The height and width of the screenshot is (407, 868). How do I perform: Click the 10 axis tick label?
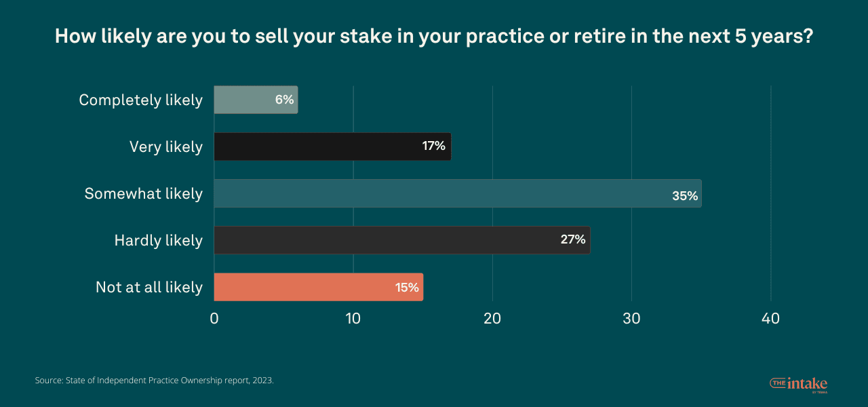[x=353, y=318]
